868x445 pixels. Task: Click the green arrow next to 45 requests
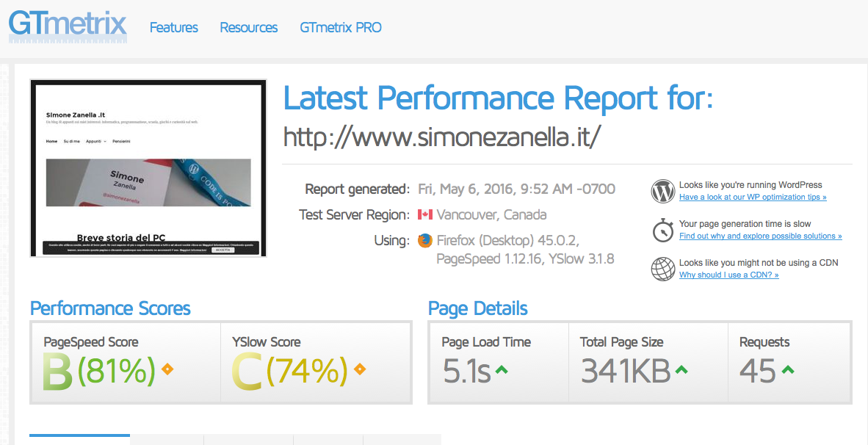tap(787, 369)
